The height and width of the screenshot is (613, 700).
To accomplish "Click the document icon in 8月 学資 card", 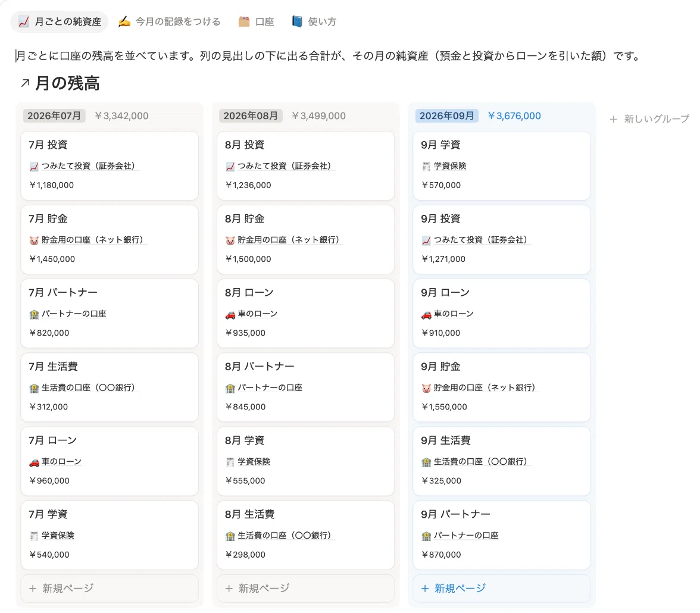I will pyautogui.click(x=230, y=462).
